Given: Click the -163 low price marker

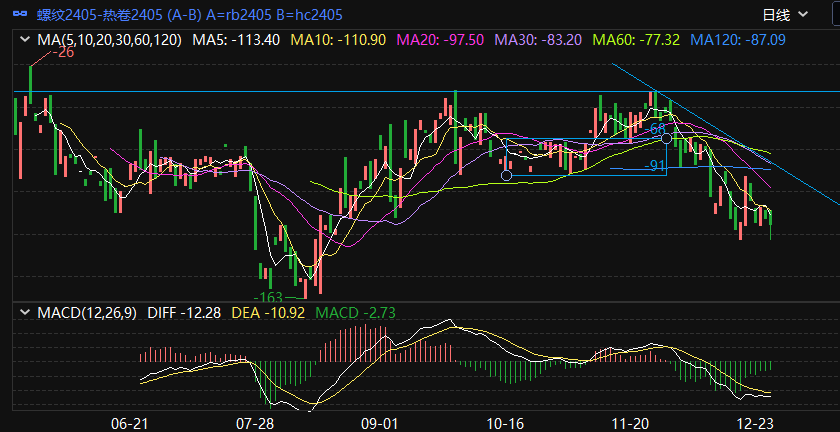Looking at the screenshot, I should [269, 298].
